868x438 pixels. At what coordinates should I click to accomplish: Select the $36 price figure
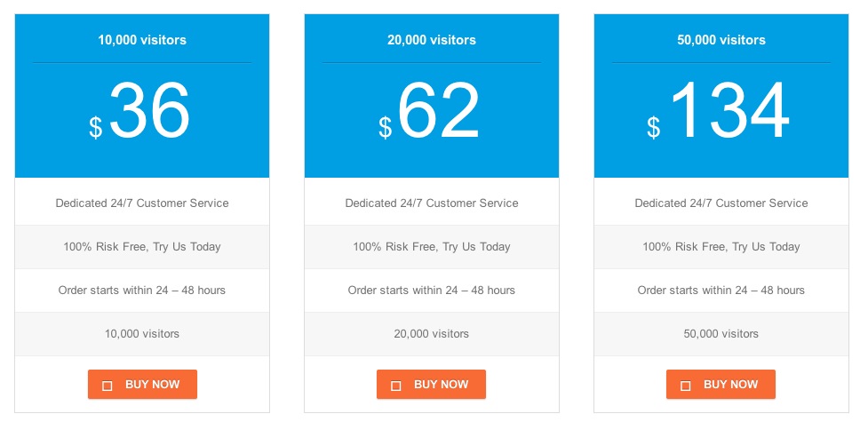[x=148, y=111]
